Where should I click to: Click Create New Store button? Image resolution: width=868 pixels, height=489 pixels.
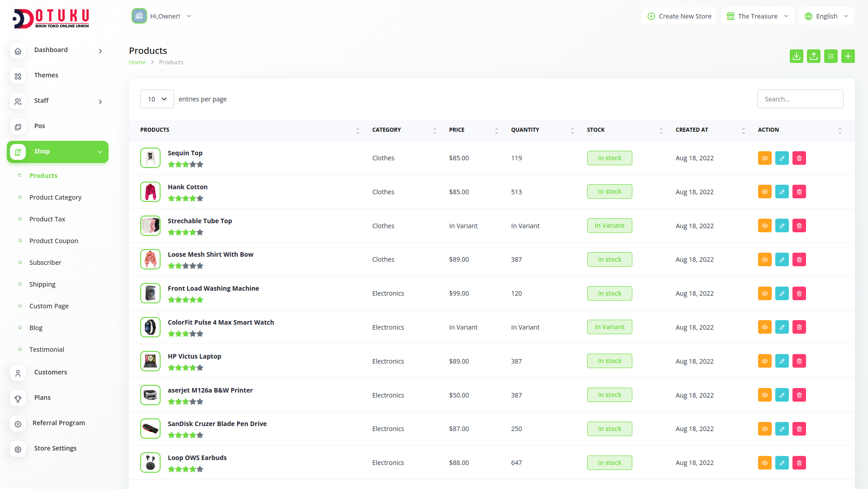tap(679, 16)
